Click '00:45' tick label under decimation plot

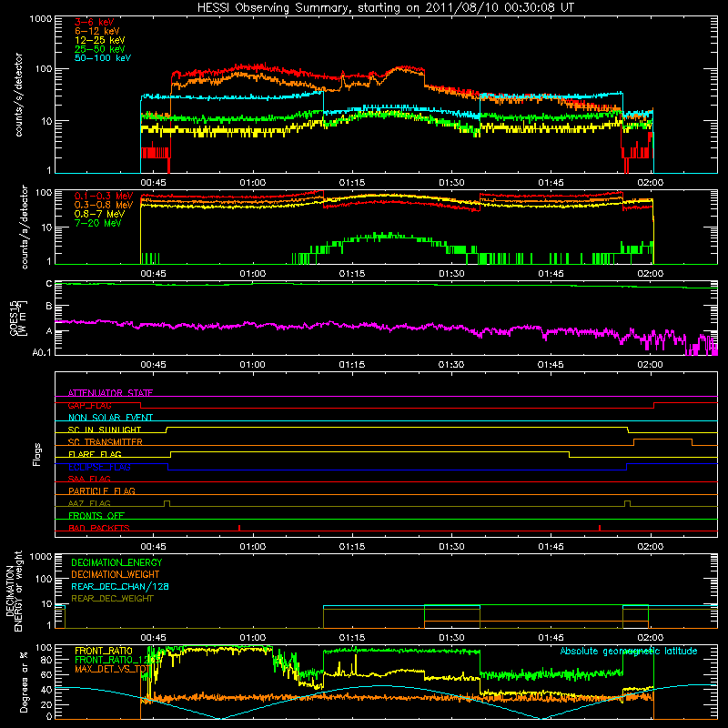153,638
